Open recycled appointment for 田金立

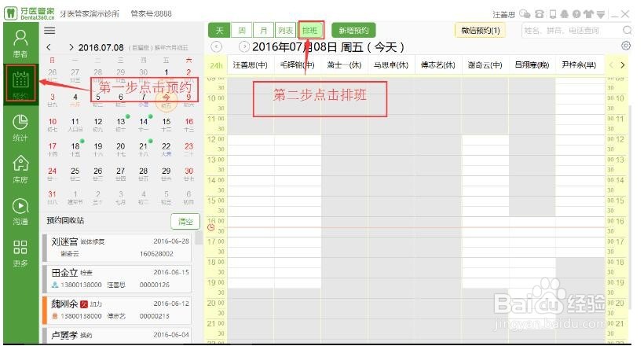click(x=117, y=278)
